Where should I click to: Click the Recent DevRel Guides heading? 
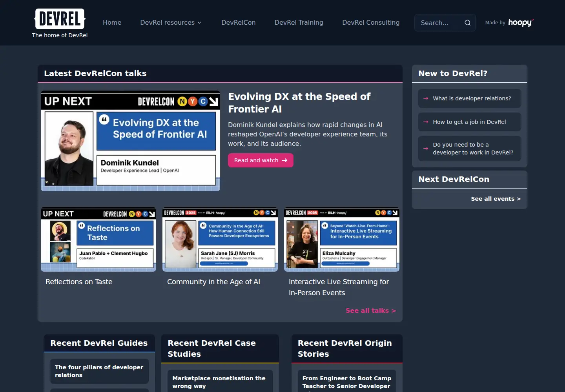pyautogui.click(x=99, y=343)
